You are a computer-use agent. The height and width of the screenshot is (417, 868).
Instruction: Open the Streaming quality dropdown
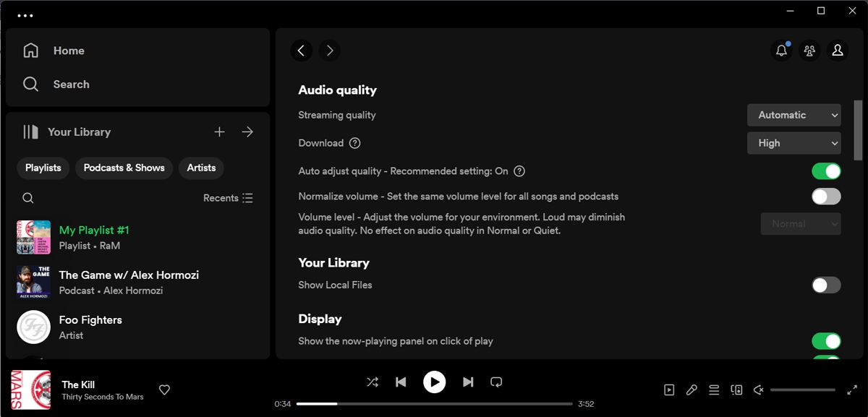pos(793,114)
